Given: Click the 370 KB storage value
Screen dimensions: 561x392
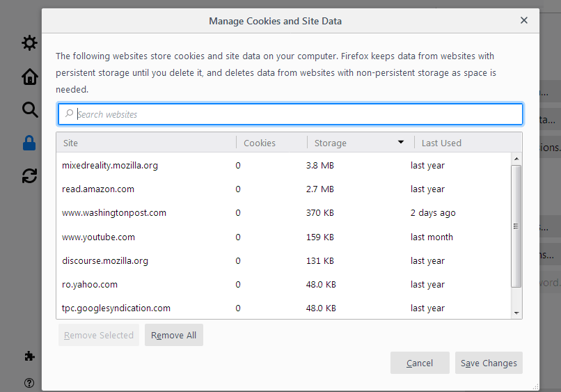Looking at the screenshot, I should coord(320,212).
